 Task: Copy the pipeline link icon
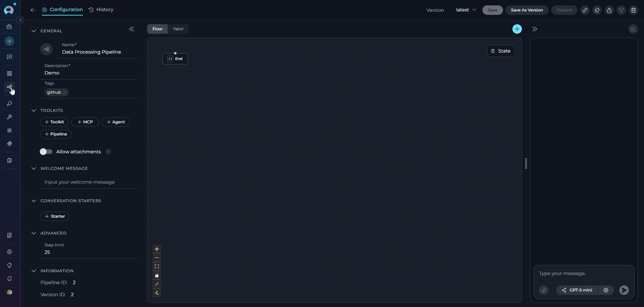click(585, 10)
